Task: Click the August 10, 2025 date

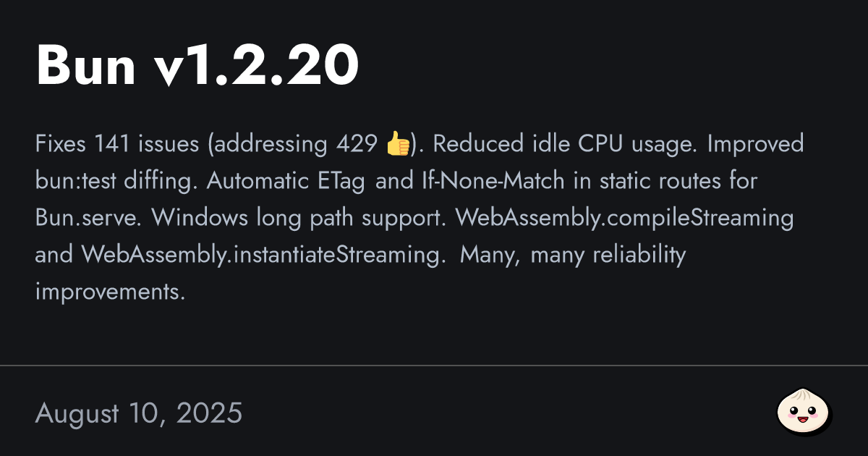Action: (x=139, y=414)
